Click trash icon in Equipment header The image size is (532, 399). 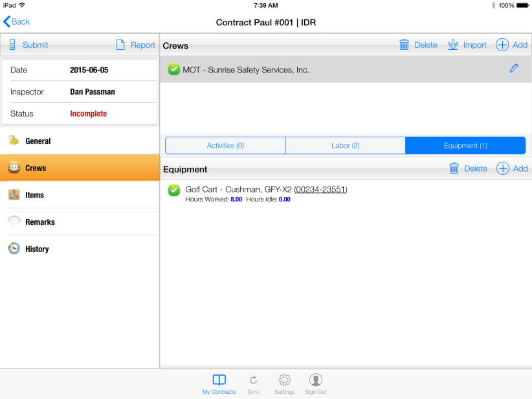click(454, 168)
